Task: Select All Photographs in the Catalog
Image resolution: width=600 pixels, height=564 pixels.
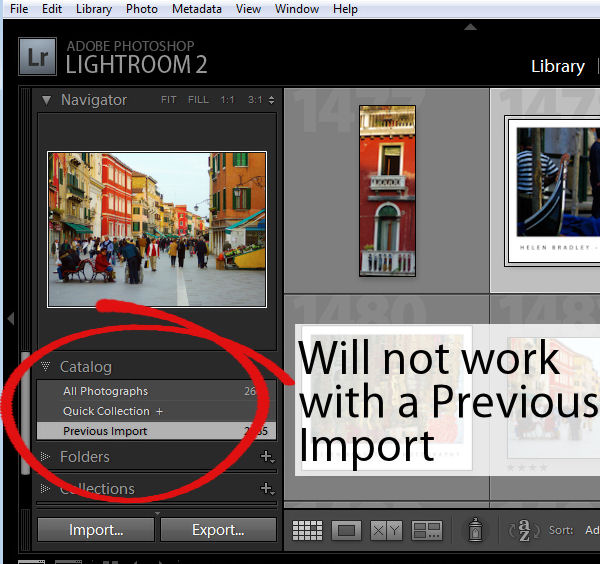Action: point(156,391)
